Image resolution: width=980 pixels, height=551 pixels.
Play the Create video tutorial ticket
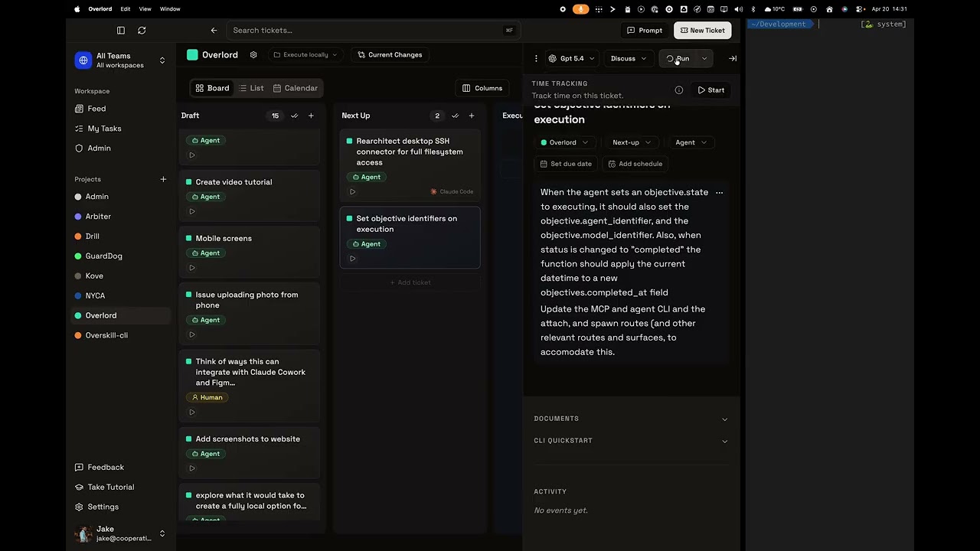coord(192,211)
